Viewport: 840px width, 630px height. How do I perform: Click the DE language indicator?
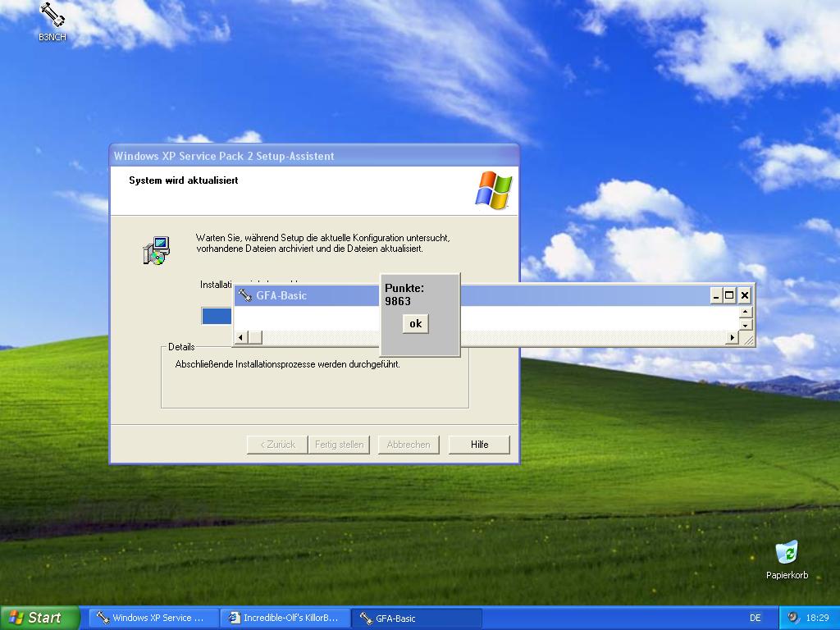[x=755, y=618]
